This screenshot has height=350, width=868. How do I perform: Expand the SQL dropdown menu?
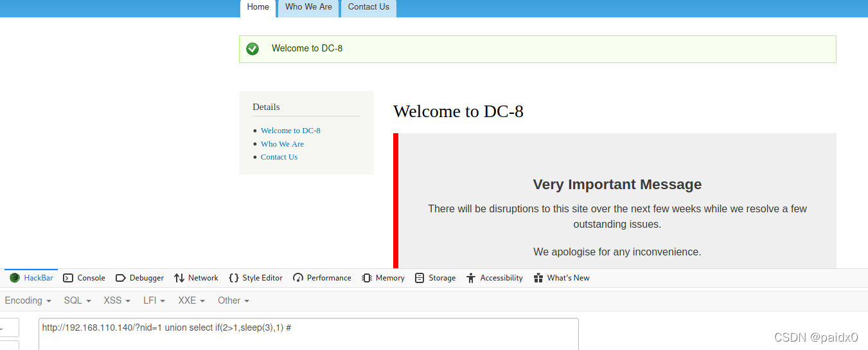pos(77,300)
